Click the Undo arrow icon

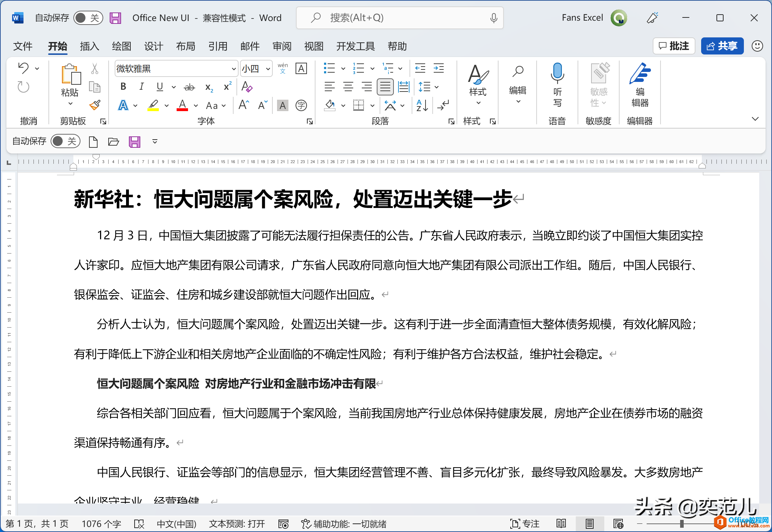[x=24, y=68]
